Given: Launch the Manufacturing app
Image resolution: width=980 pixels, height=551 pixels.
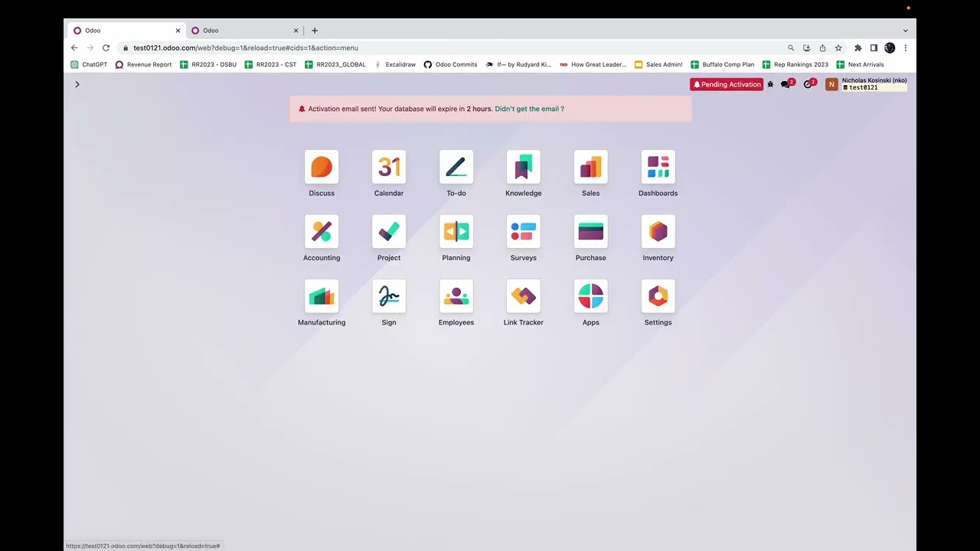Looking at the screenshot, I should 322,296.
